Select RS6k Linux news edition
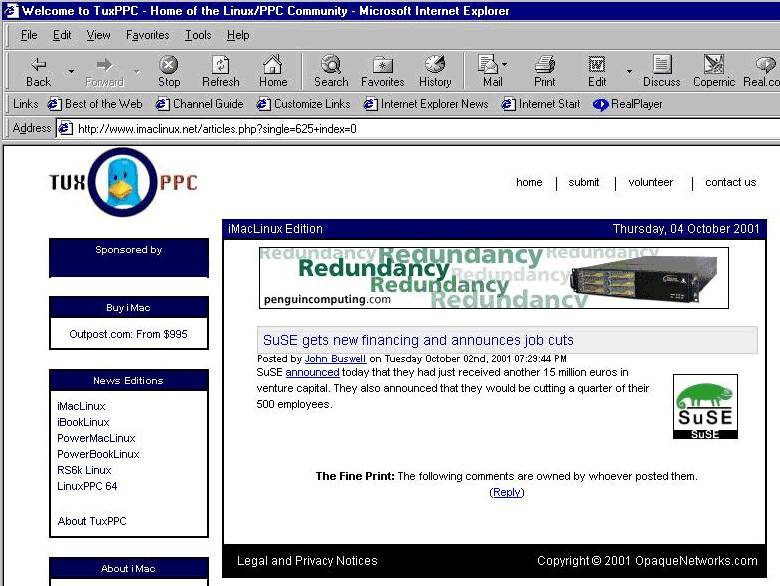 tap(84, 470)
